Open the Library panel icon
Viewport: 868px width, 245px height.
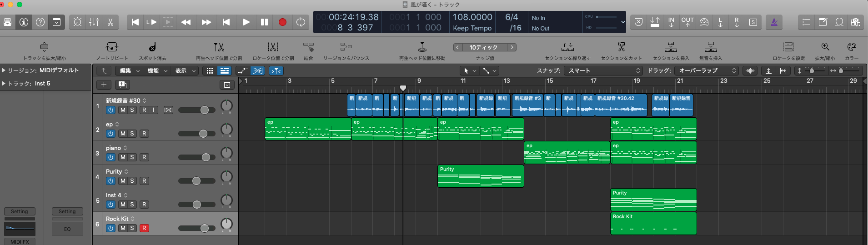[x=8, y=22]
